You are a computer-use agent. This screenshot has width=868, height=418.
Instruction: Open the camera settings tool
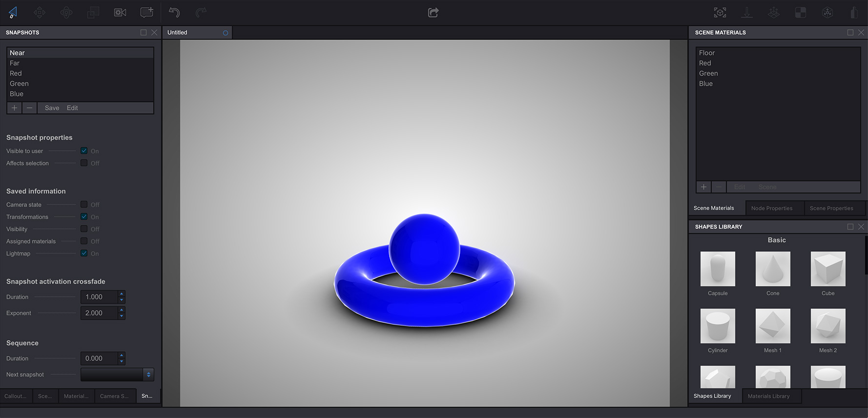[x=120, y=12]
